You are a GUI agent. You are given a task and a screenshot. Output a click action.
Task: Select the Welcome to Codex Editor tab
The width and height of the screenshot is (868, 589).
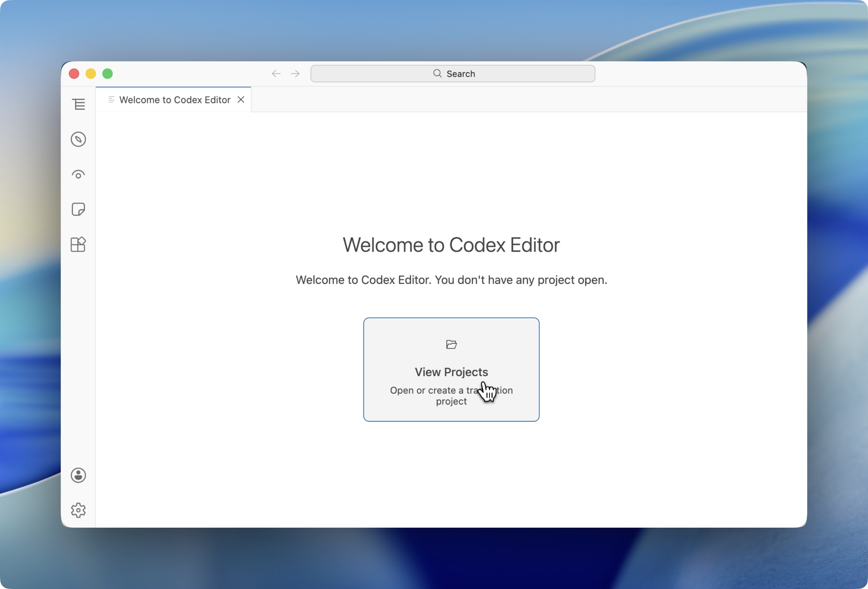point(174,100)
